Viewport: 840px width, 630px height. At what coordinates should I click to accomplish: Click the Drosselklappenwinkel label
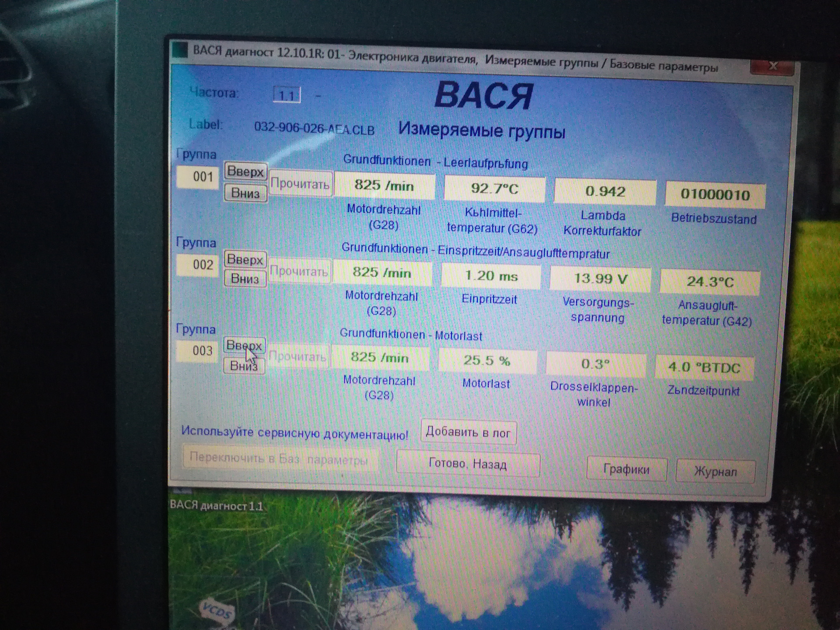click(594, 395)
